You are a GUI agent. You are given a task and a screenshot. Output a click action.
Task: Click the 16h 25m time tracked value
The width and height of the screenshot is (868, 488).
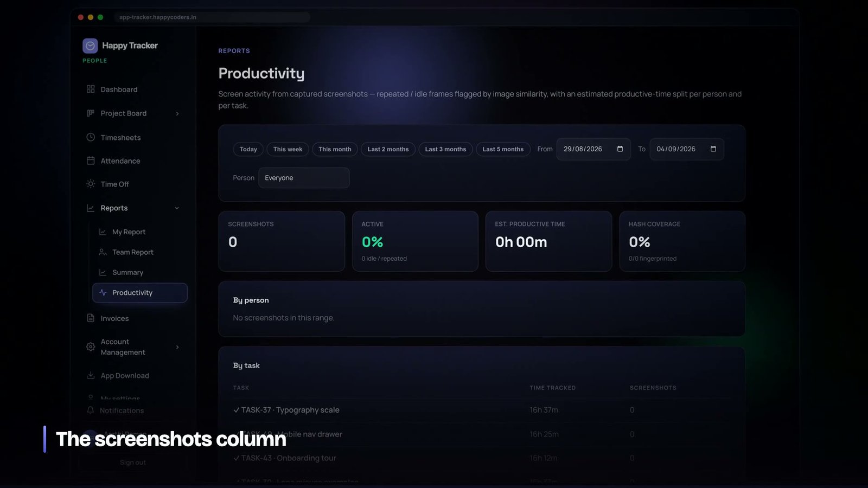click(x=544, y=434)
